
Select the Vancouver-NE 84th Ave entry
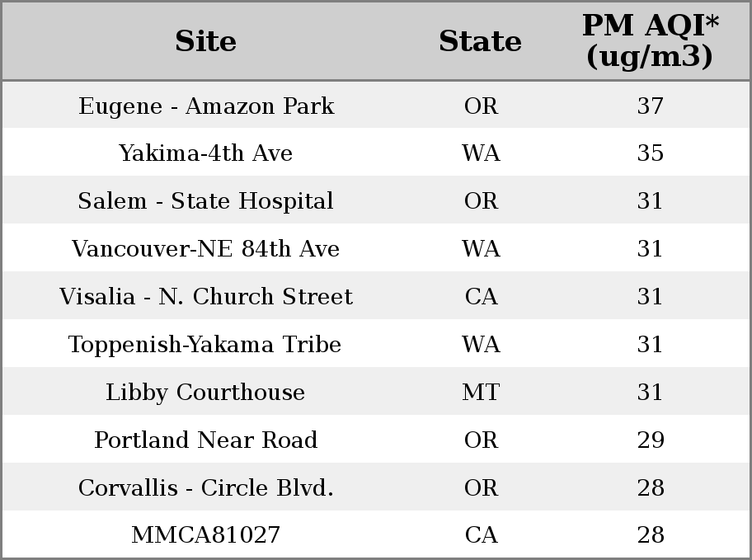(206, 248)
